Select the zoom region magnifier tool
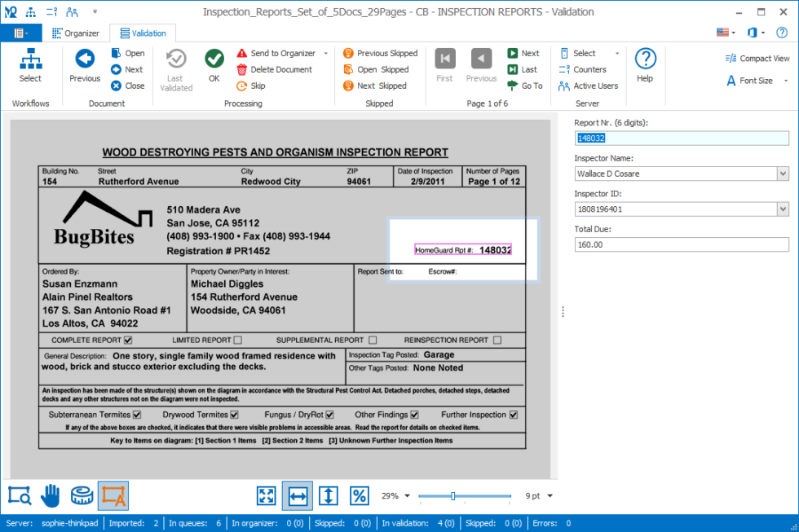 click(x=20, y=495)
